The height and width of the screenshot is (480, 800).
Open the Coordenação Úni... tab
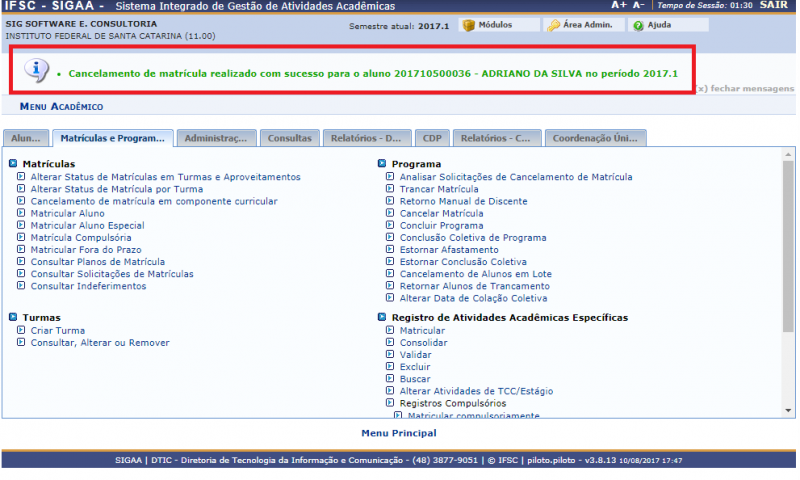(x=596, y=138)
